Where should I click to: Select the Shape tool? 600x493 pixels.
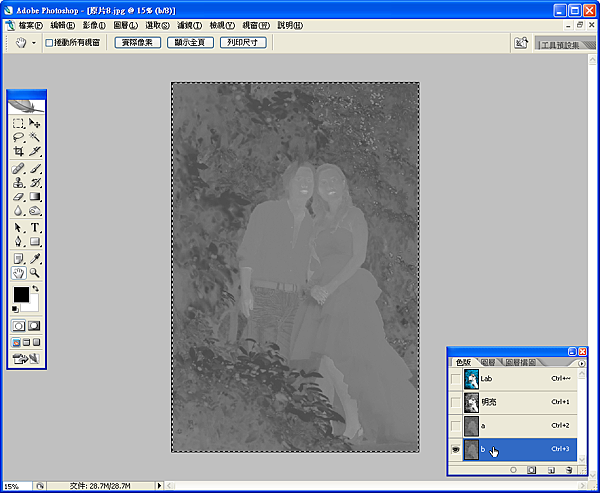35,242
